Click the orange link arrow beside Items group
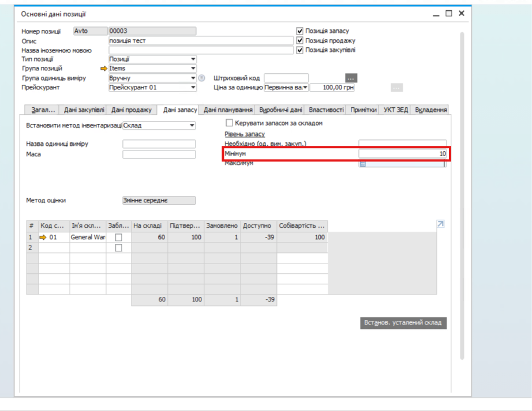Image resolution: width=532 pixels, height=411 pixels. (x=104, y=69)
